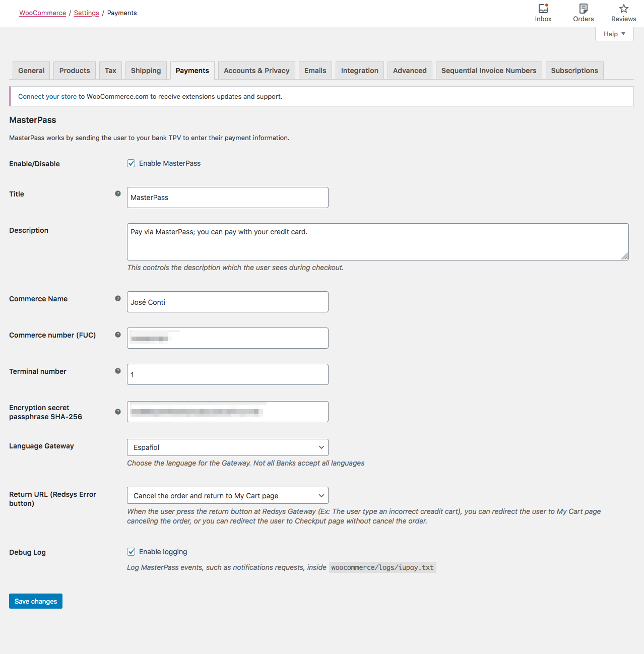644x654 pixels.
Task: Show help tooltip for Commerce Name
Action: coord(118,298)
